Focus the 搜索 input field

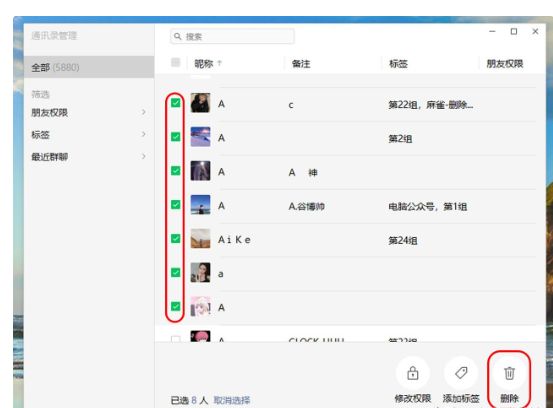click(232, 36)
